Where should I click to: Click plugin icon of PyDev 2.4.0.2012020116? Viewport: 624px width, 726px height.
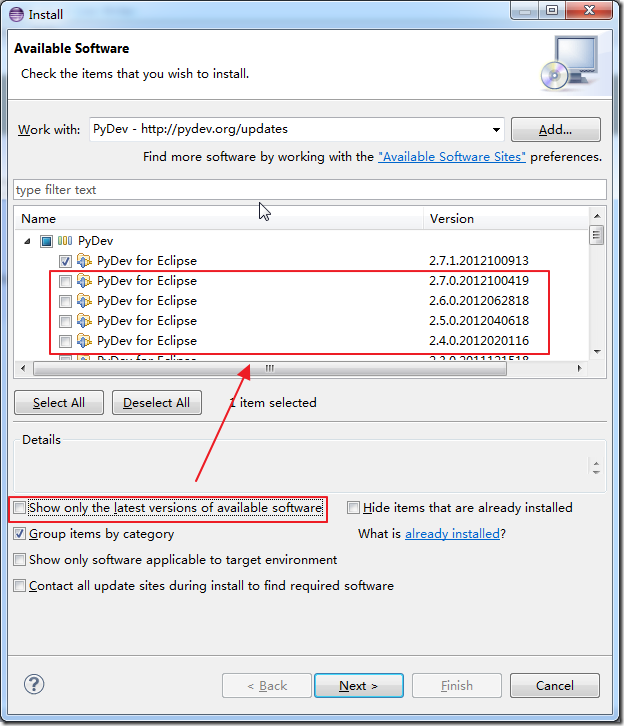(x=84, y=341)
